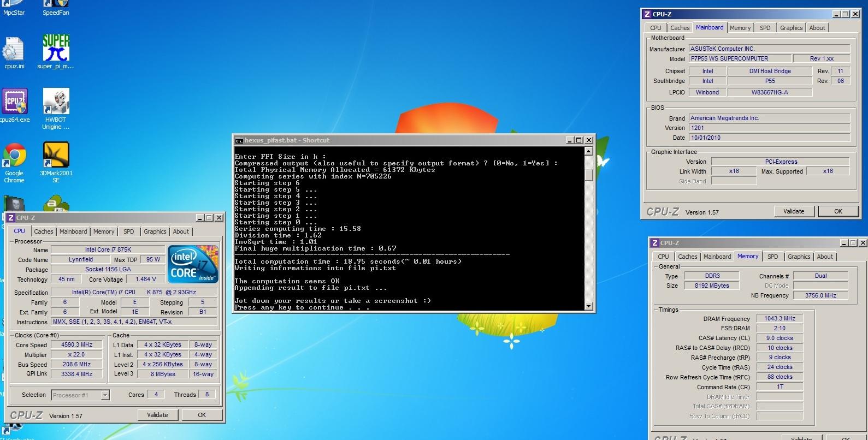The image size is (868, 440).
Task: Click the Row Refresh 88 clocks value
Action: (780, 377)
